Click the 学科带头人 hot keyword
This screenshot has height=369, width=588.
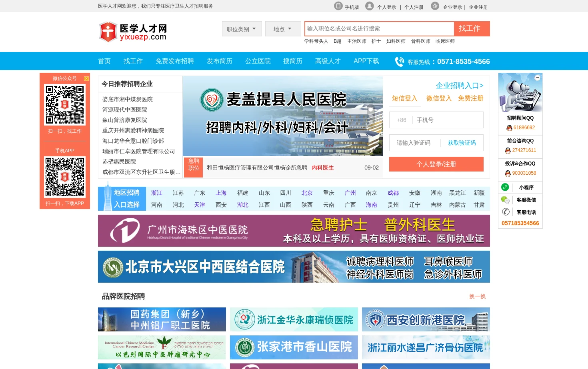(x=316, y=41)
